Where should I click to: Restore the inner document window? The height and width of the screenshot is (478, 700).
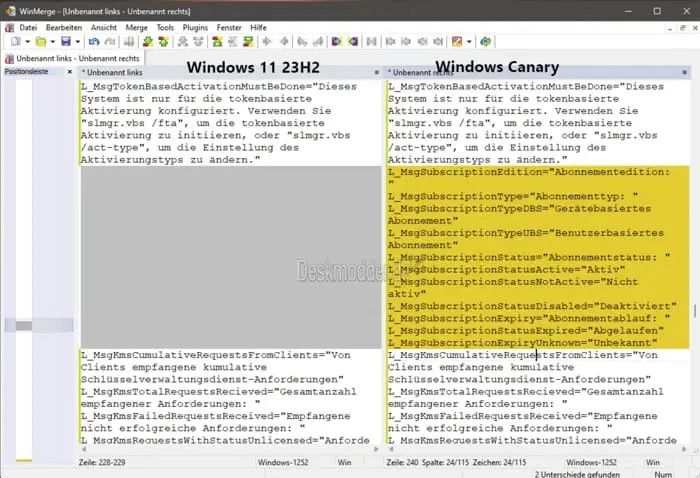tap(683, 28)
